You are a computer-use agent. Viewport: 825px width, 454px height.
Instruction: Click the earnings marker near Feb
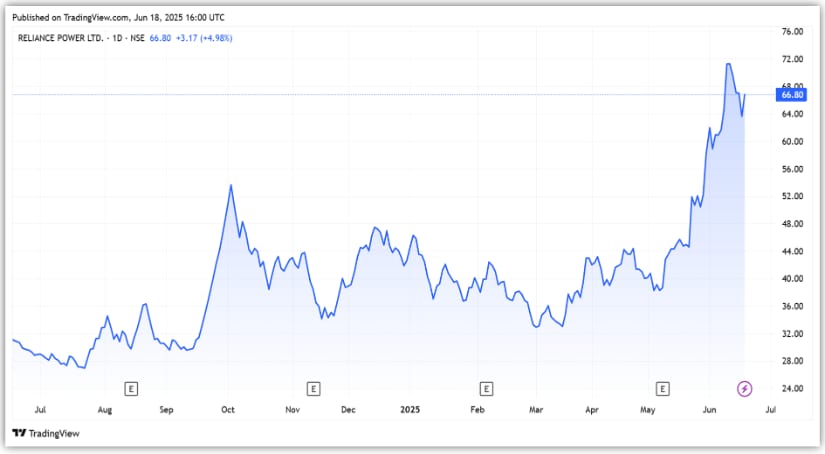(486, 389)
